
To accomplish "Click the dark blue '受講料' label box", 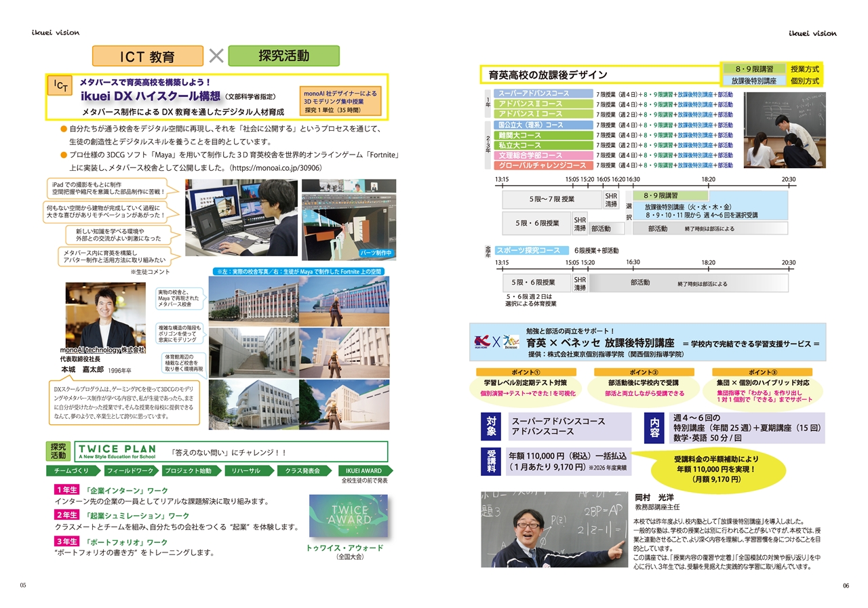I will click(492, 461).
